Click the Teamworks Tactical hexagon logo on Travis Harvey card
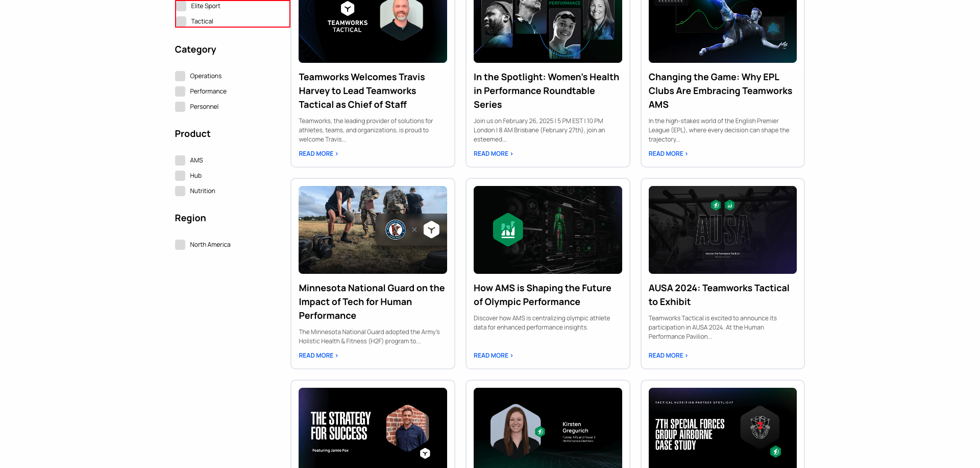Image resolution: width=980 pixels, height=468 pixels. [x=347, y=9]
